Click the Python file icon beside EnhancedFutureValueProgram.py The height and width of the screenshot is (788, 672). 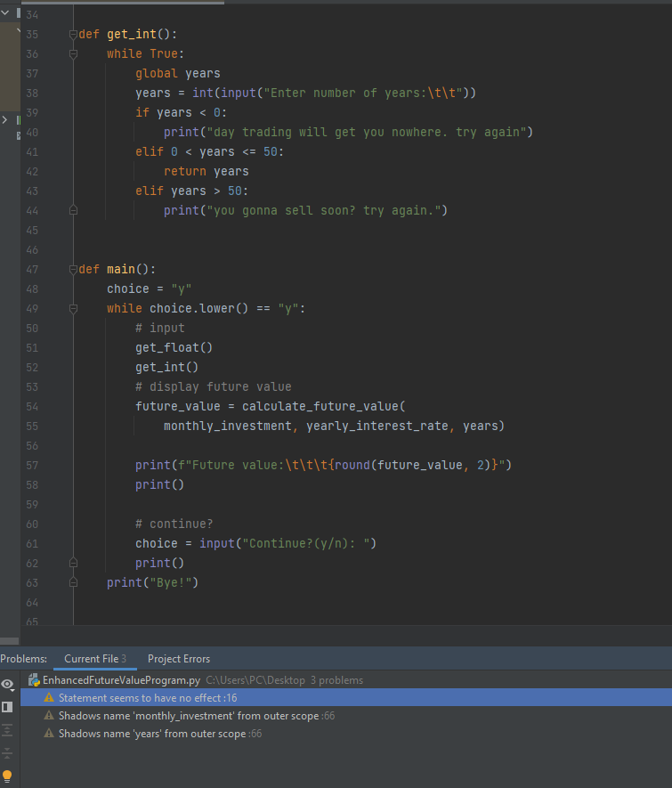click(34, 680)
